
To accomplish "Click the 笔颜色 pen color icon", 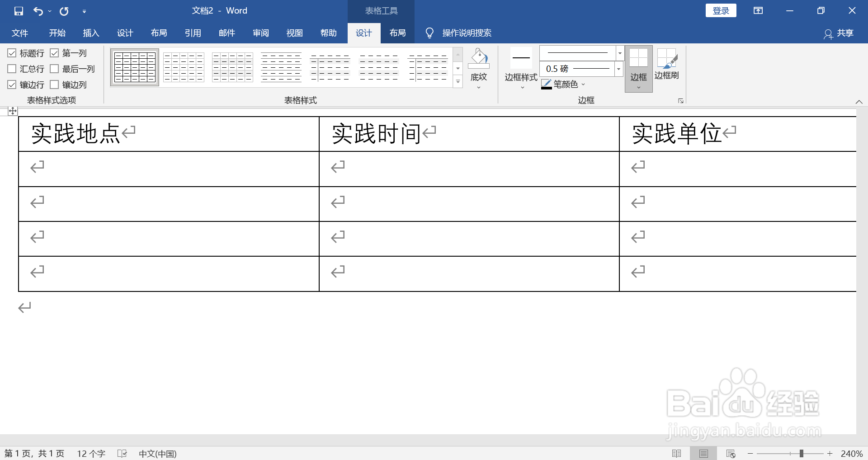I will (546, 84).
